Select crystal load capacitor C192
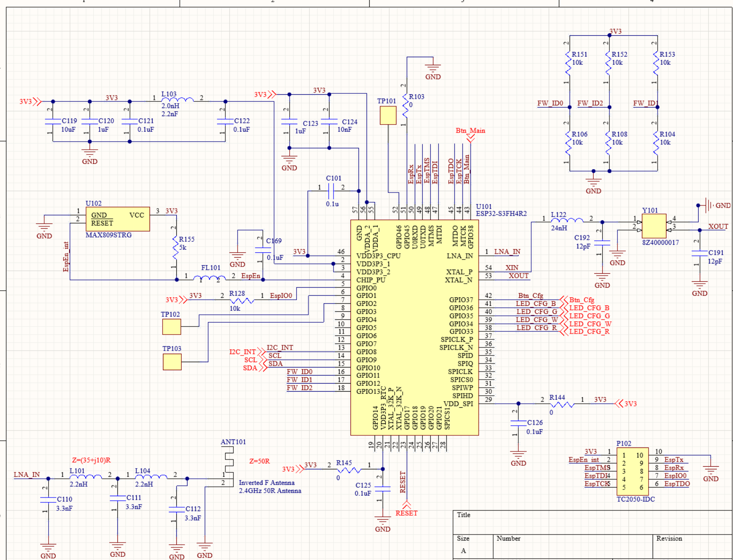Screen dimensions: 733x560 point(602,242)
